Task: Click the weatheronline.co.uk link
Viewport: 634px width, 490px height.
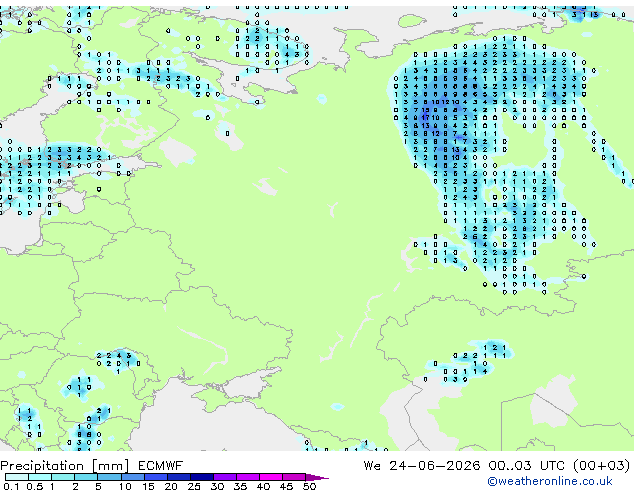Action: pos(550,481)
